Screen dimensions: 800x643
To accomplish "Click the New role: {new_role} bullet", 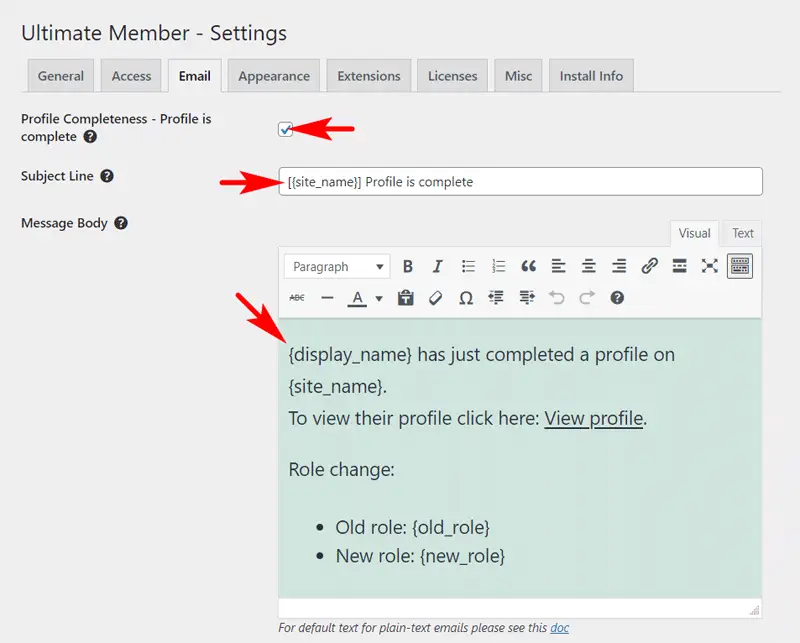I will coord(420,556).
